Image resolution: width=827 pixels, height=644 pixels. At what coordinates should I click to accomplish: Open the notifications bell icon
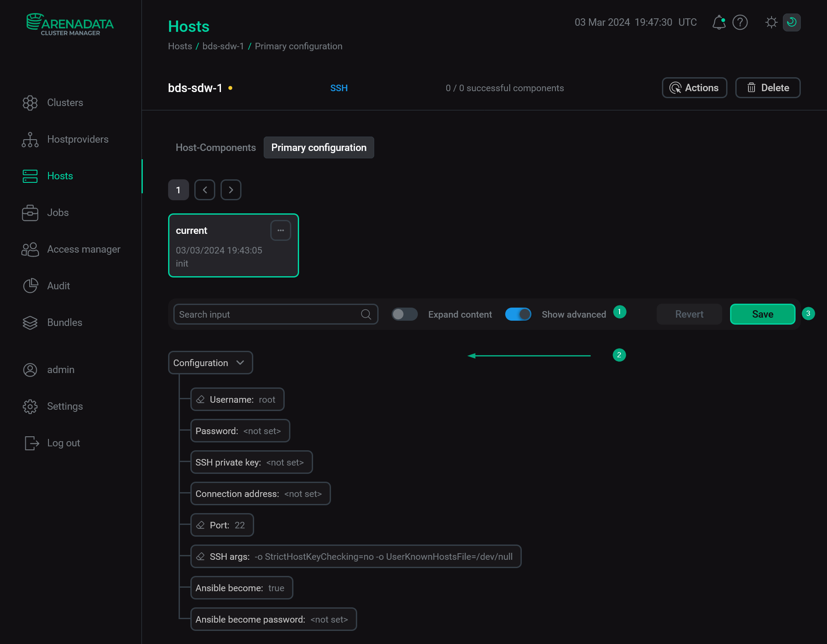pyautogui.click(x=719, y=22)
